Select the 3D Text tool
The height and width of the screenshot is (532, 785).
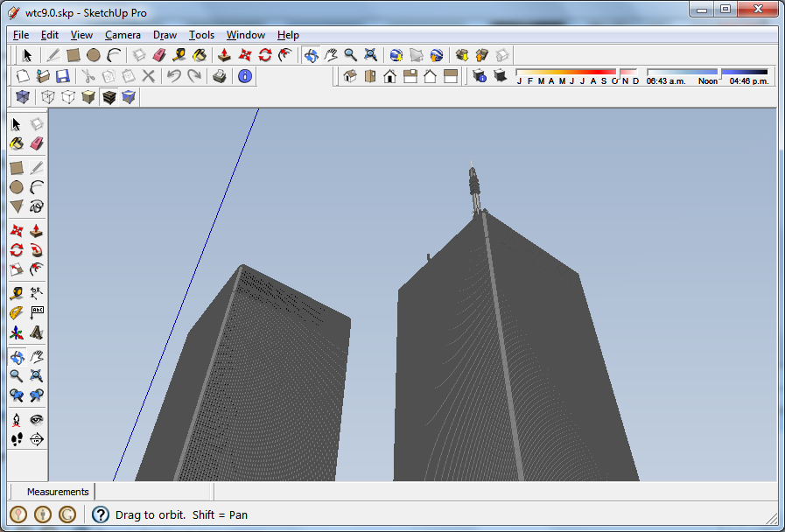(x=37, y=332)
